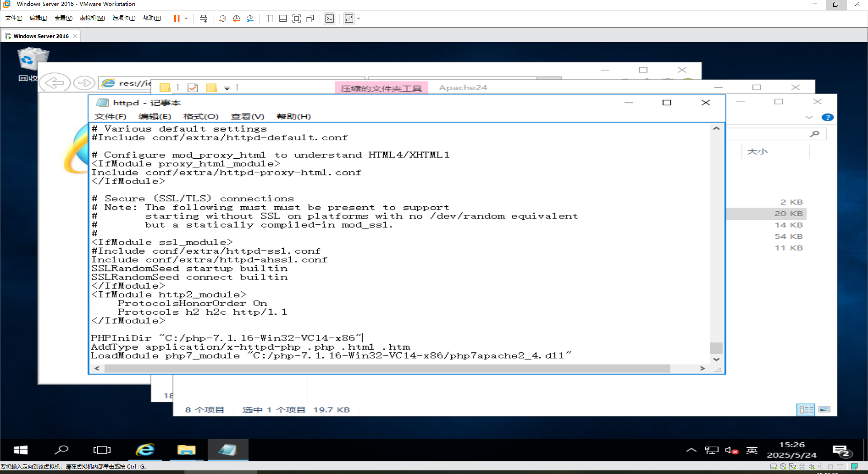
Task: Toggle the VMware thumbnail bar
Action: 283,19
